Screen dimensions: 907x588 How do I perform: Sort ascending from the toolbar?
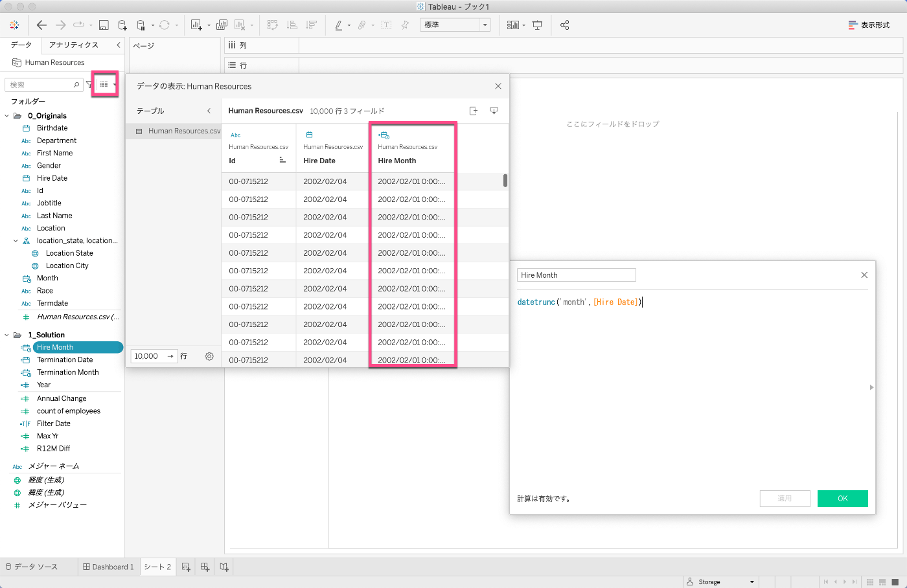292,25
